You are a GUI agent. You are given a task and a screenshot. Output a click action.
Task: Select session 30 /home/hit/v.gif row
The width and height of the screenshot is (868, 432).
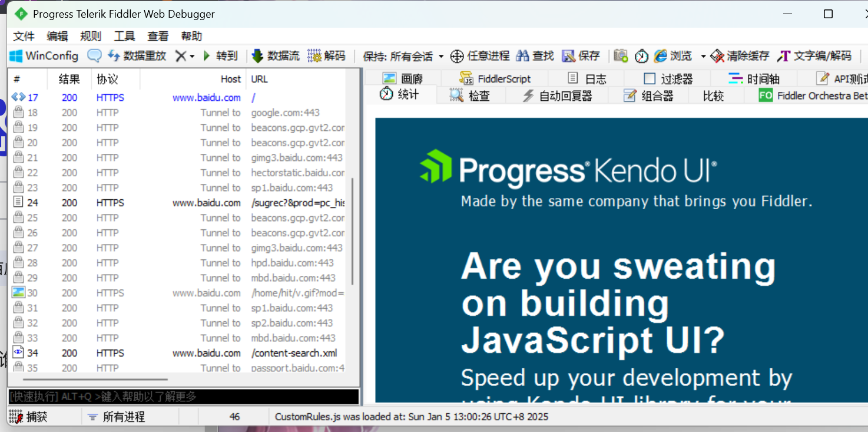178,293
